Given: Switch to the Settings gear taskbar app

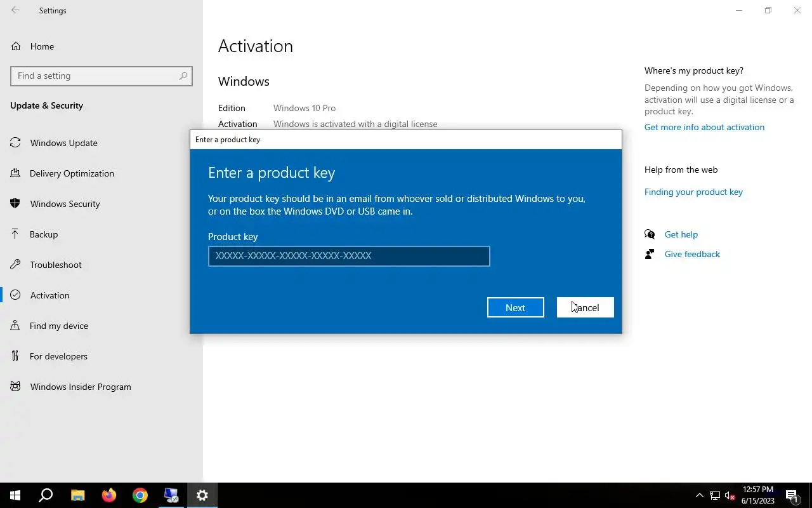Looking at the screenshot, I should (x=202, y=495).
